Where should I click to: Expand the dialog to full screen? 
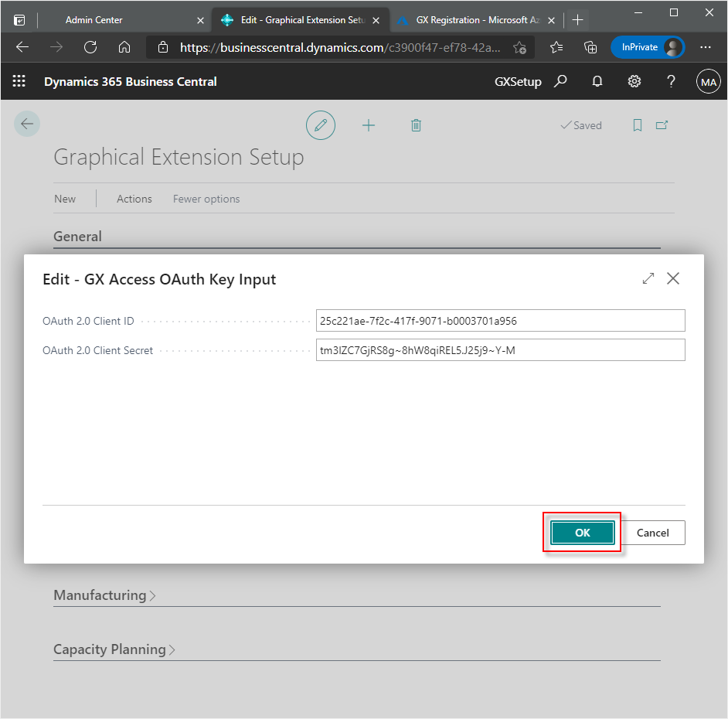point(648,278)
